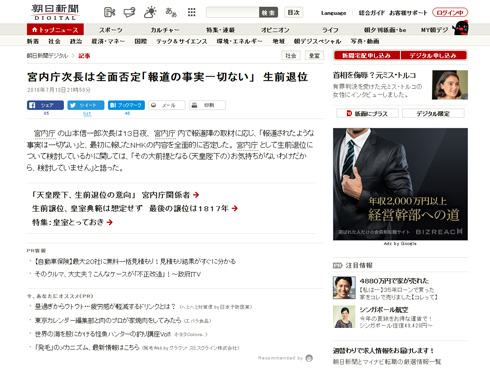Click arrow next to 特集:皇室とっておき

(x=110, y=222)
